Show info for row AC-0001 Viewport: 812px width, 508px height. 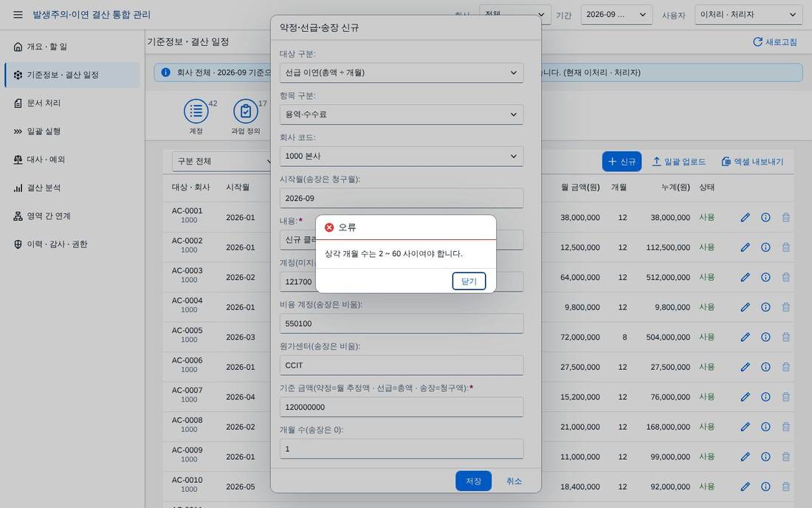(765, 218)
